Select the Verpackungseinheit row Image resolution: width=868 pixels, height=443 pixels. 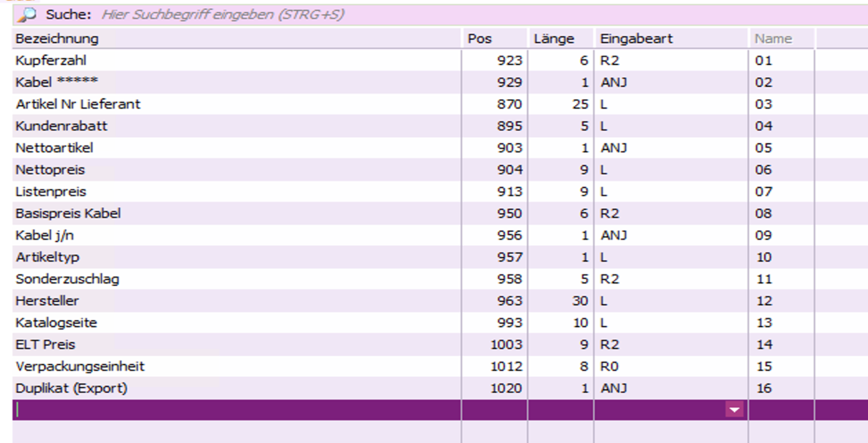[80, 367]
